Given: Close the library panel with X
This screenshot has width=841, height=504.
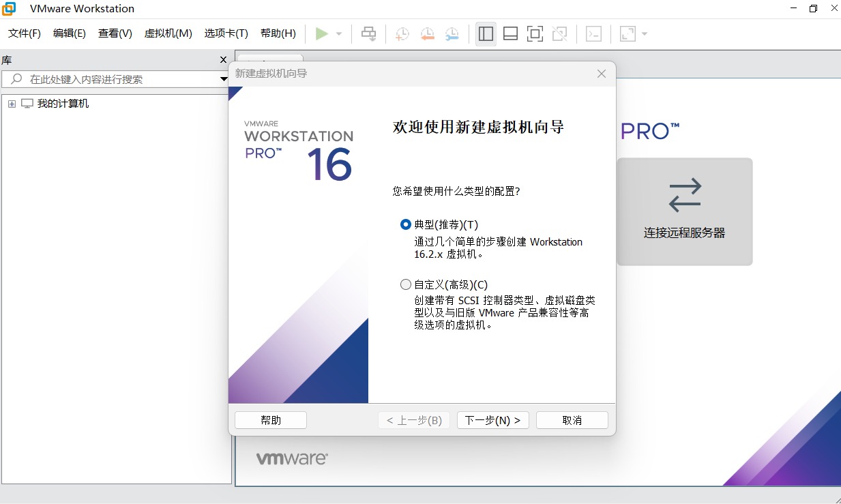Looking at the screenshot, I should (x=223, y=60).
